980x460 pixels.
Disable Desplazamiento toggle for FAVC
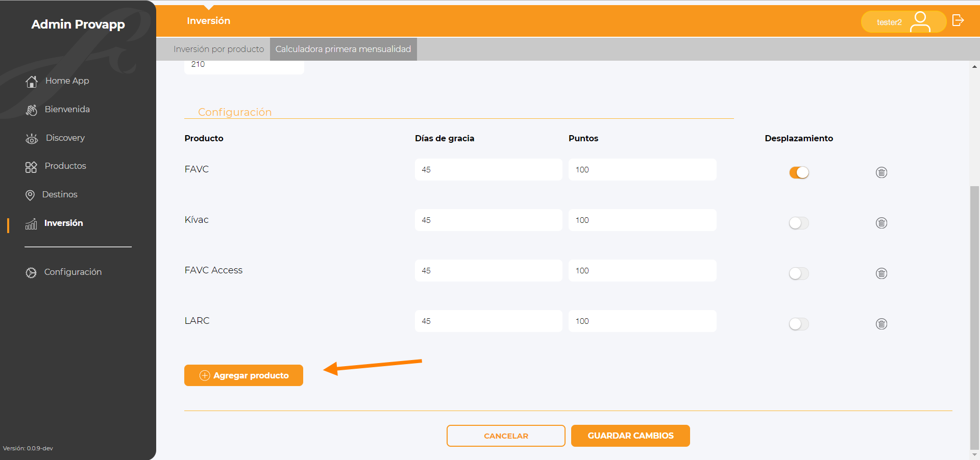click(x=799, y=172)
